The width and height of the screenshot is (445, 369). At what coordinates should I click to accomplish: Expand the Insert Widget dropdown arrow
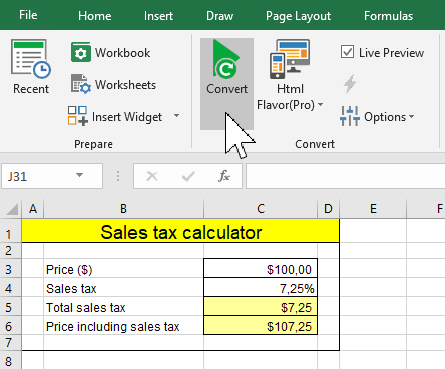(x=176, y=116)
